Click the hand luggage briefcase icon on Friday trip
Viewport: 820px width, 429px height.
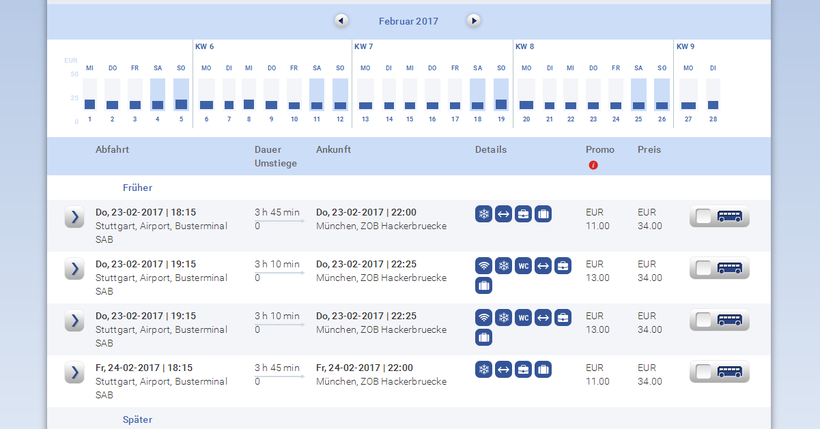(x=523, y=369)
